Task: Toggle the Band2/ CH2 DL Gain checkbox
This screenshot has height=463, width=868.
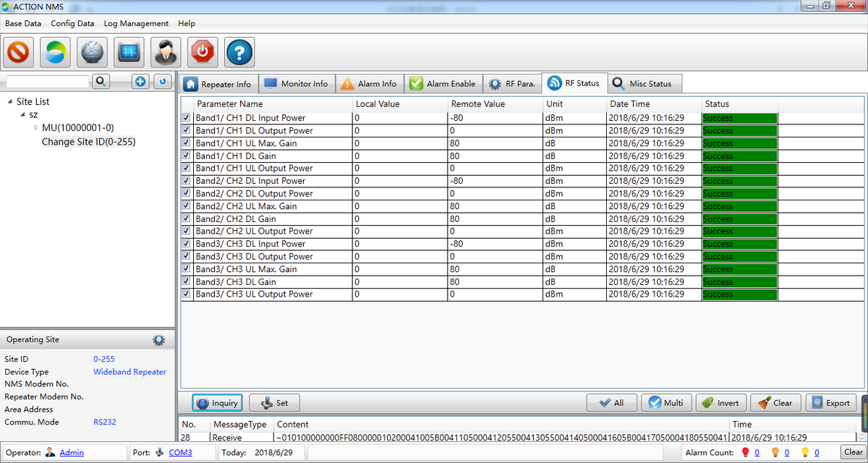Action: point(187,218)
